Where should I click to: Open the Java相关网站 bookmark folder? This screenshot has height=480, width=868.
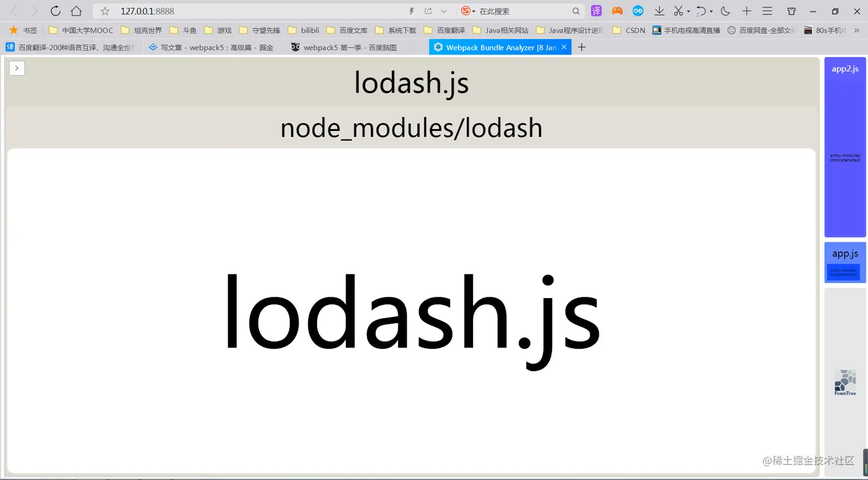501,30
